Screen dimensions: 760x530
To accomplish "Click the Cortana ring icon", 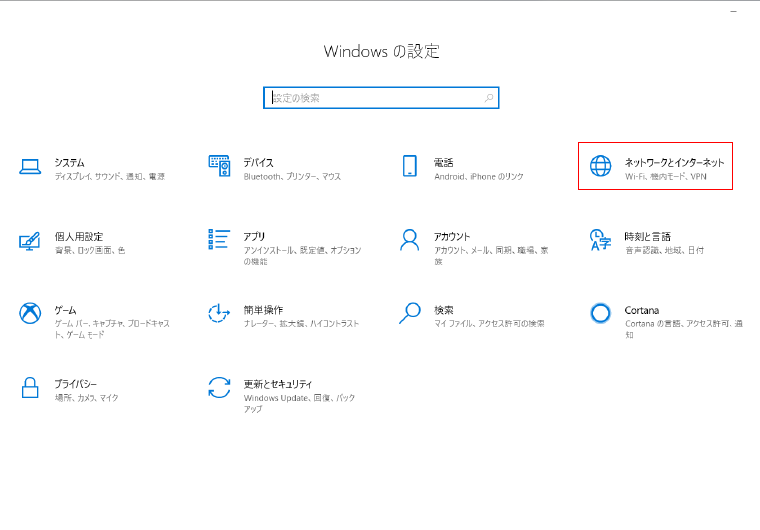I will pyautogui.click(x=600, y=313).
